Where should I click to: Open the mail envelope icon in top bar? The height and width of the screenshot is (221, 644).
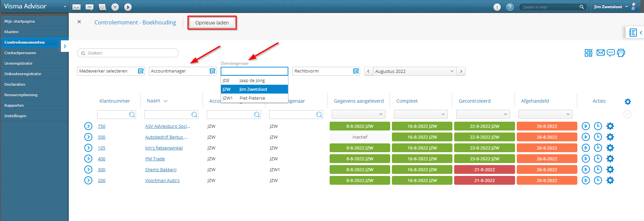pyautogui.click(x=76, y=7)
